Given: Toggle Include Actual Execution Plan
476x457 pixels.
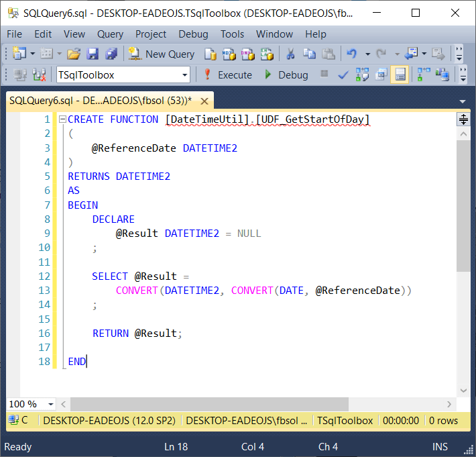Looking at the screenshot, I should [x=424, y=74].
